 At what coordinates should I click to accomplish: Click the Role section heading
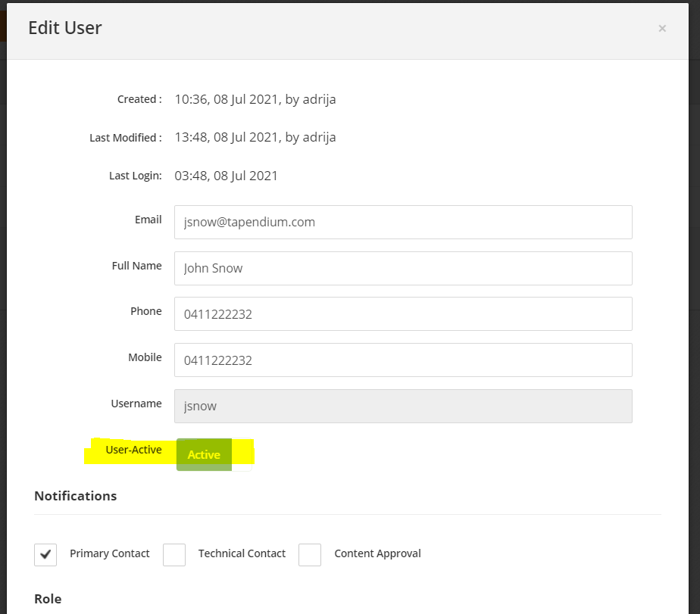point(48,599)
